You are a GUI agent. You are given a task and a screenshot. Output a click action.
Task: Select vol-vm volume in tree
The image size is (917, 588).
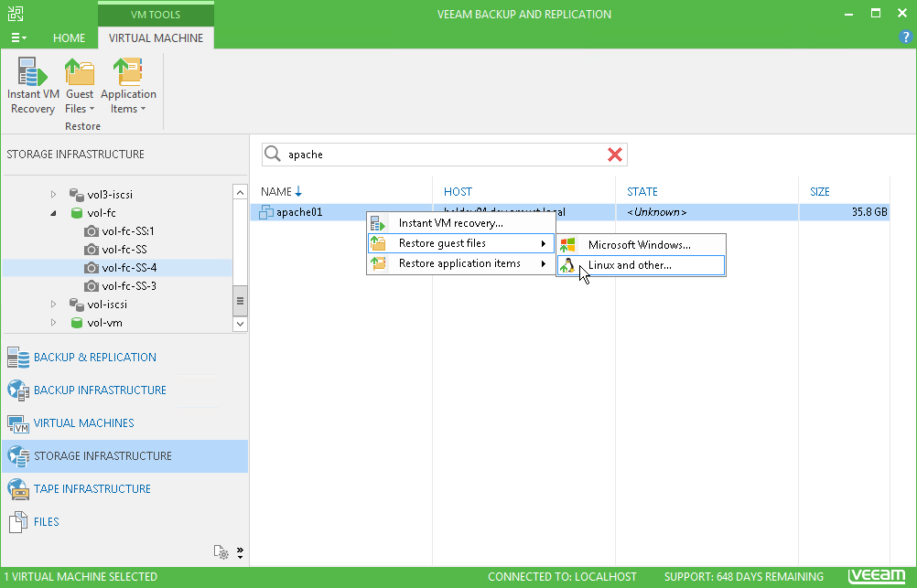click(104, 323)
